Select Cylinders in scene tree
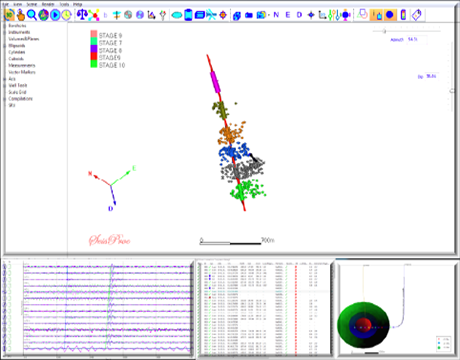460x360 pixels. (17, 52)
